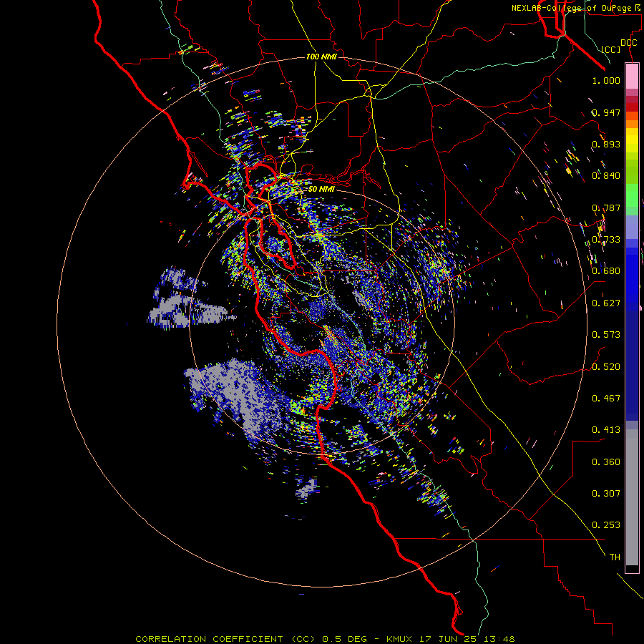Screen dimensions: 644x644
Task: Select the pink segment of the color scale
Action: coord(632,77)
